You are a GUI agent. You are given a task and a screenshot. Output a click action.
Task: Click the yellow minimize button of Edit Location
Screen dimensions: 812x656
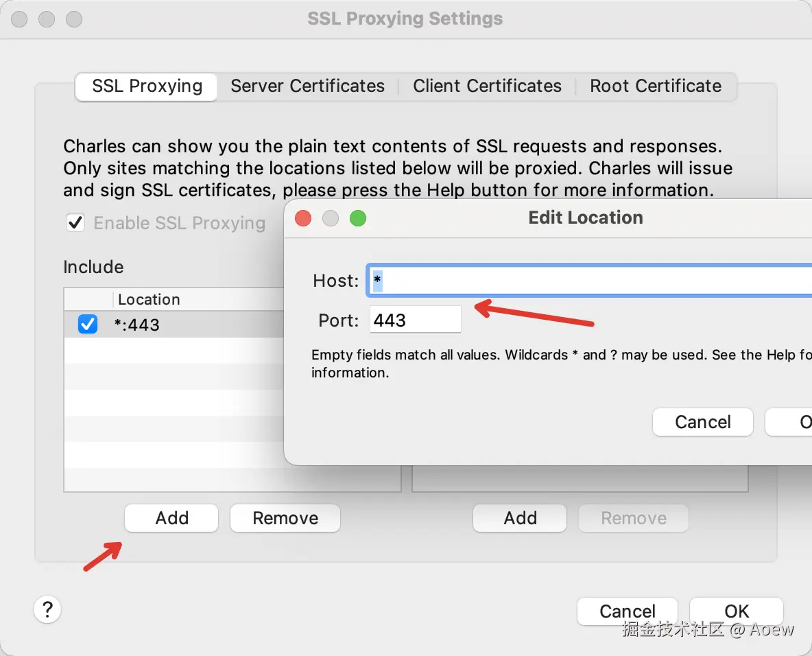tap(331, 218)
